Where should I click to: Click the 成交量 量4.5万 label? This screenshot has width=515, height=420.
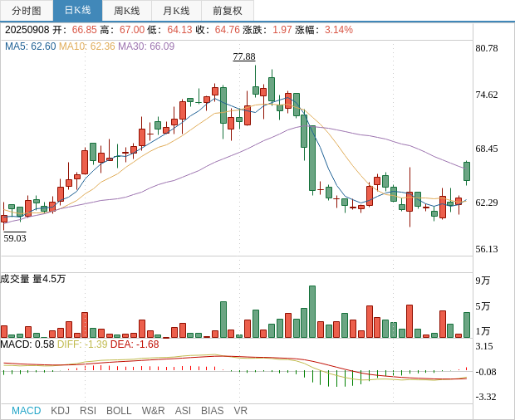(33, 279)
